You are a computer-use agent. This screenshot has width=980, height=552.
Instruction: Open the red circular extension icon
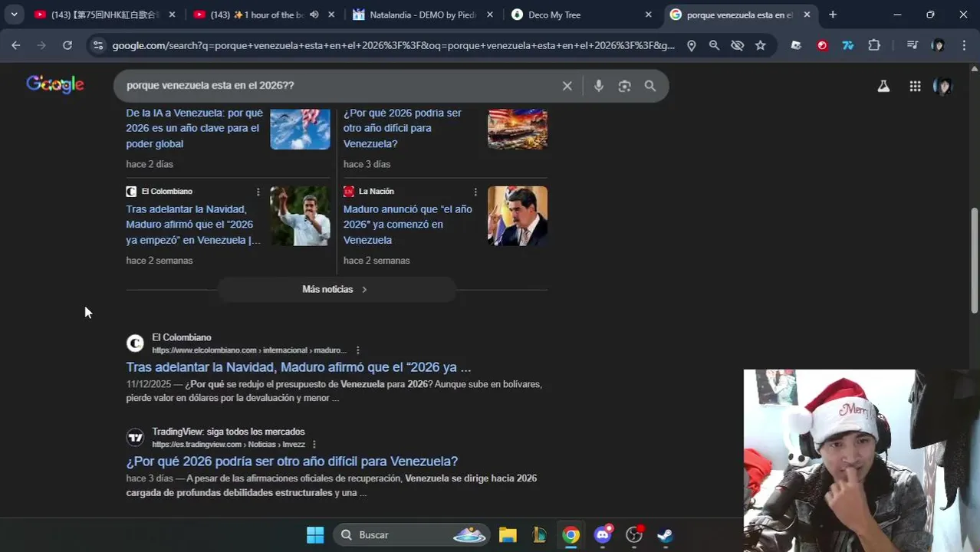[x=822, y=45]
